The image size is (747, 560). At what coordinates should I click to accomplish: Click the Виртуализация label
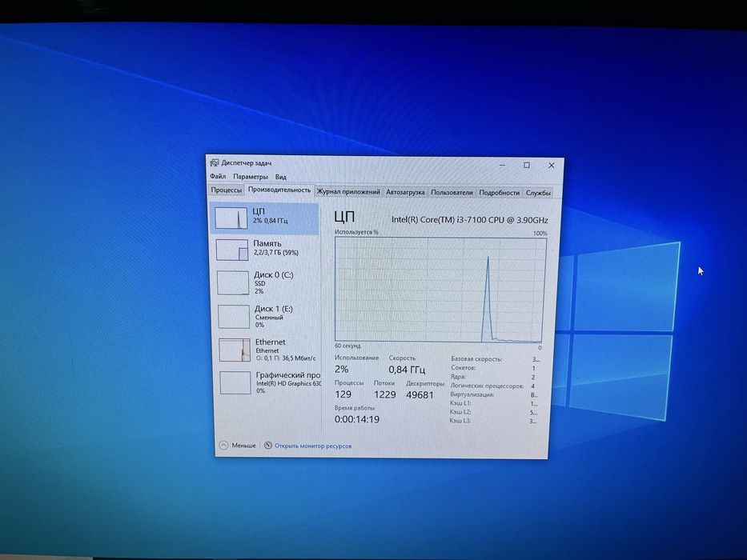click(x=472, y=394)
